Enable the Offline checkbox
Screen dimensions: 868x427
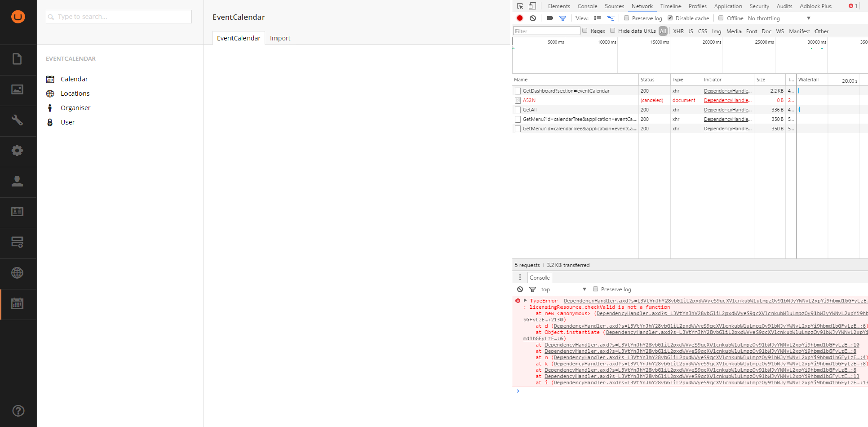pos(721,18)
